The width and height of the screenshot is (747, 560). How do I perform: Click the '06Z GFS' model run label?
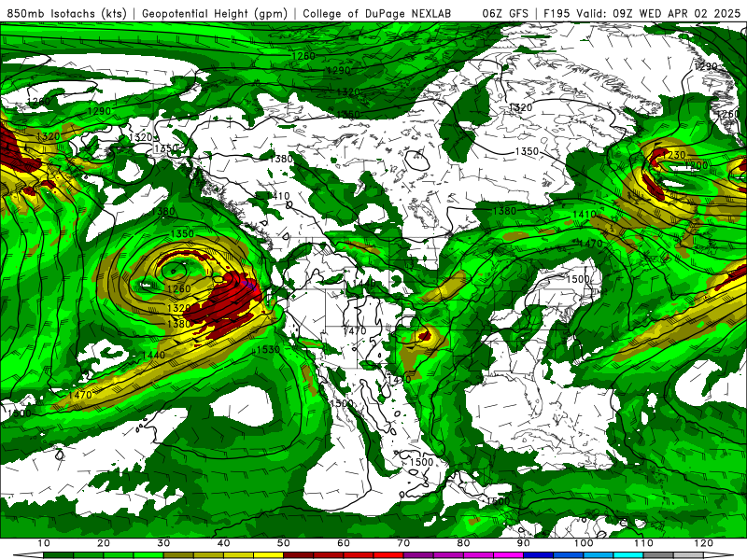(505, 13)
